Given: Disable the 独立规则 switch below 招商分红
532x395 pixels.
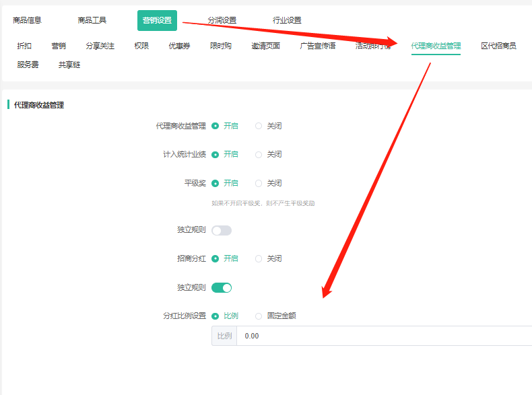Looking at the screenshot, I should coord(221,287).
